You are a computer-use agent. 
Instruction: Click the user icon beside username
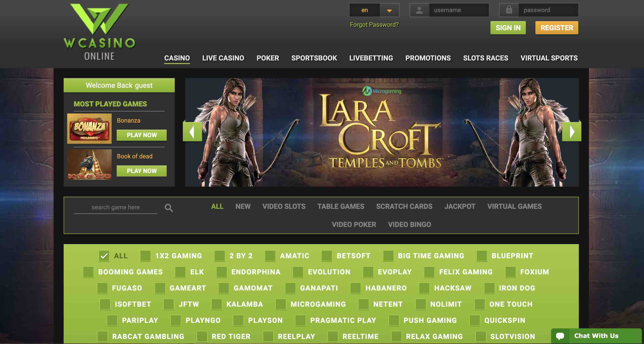point(419,10)
